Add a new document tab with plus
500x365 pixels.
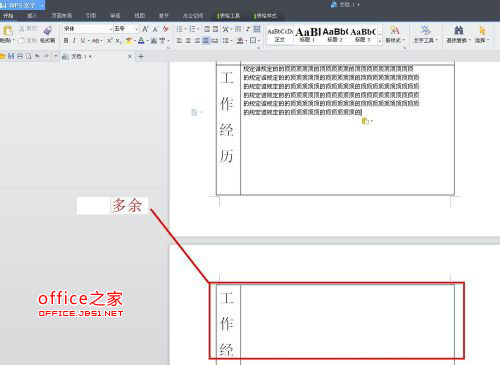click(141, 57)
